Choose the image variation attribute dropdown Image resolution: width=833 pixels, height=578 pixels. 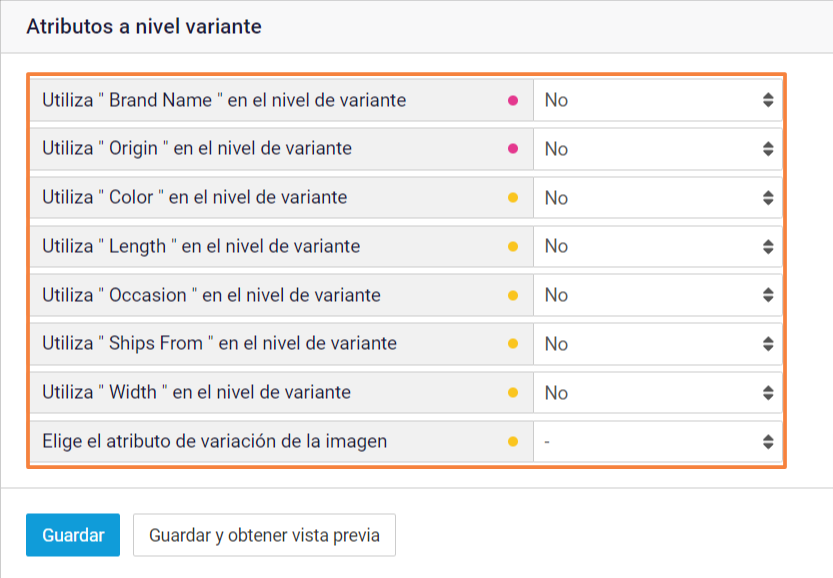coord(658,441)
